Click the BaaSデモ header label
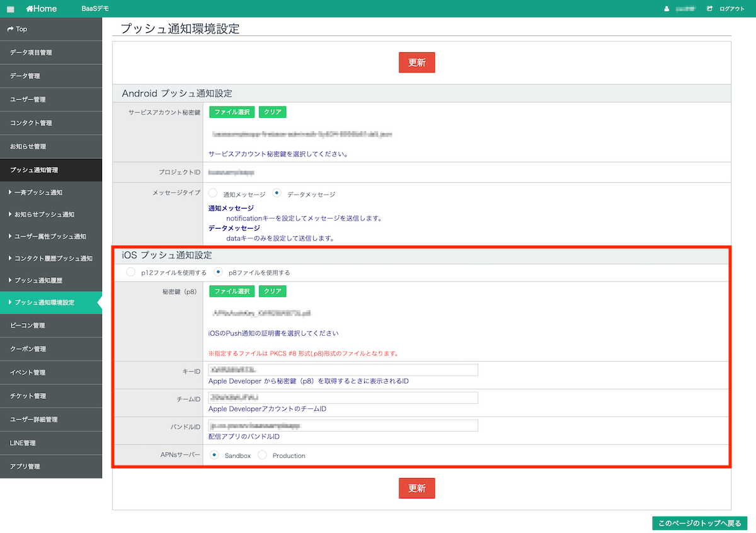This screenshot has height=533, width=756. [95, 9]
